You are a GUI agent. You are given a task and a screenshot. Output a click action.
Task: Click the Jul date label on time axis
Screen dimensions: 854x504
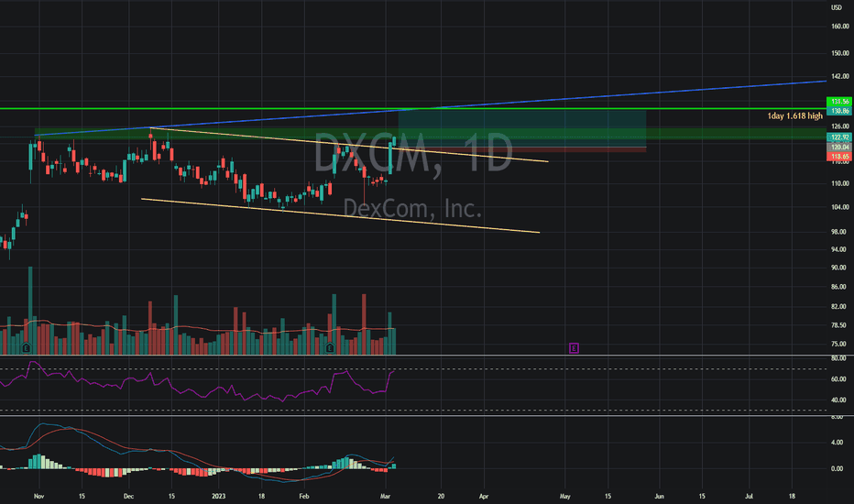(x=749, y=497)
